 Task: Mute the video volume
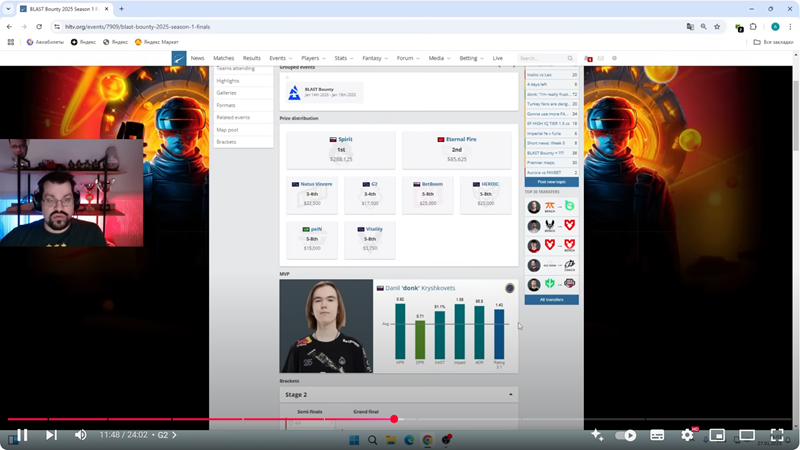tap(81, 435)
